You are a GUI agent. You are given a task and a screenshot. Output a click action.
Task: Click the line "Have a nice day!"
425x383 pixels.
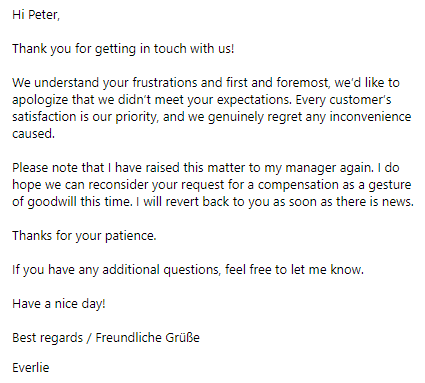(59, 304)
